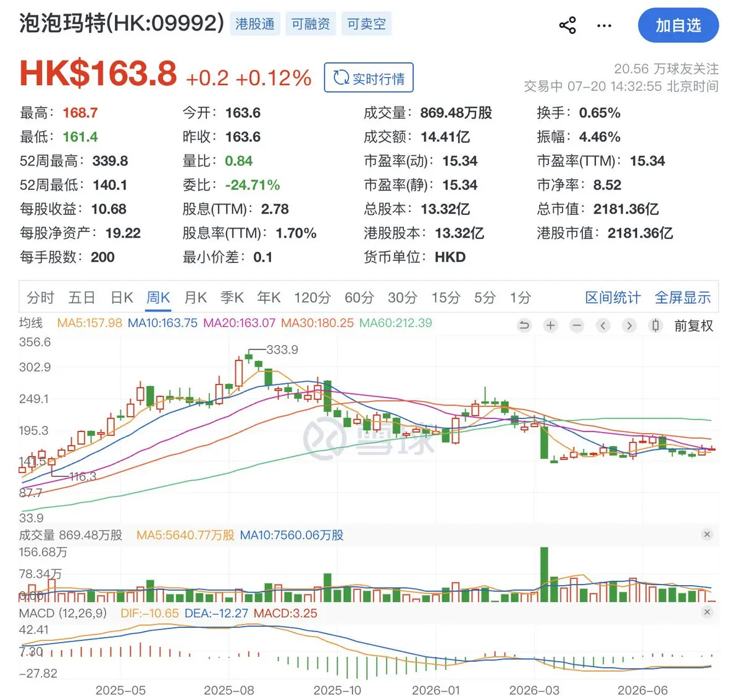Select the 5分 interval tab
The width and height of the screenshot is (741, 700).
[x=485, y=298]
